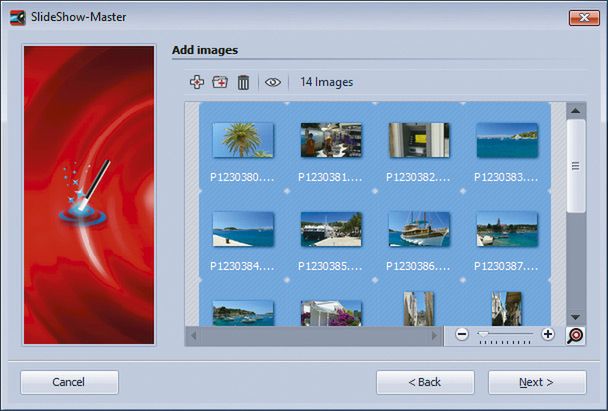
Task: Click the P1230386 file name label
Action: pyautogui.click(x=418, y=266)
